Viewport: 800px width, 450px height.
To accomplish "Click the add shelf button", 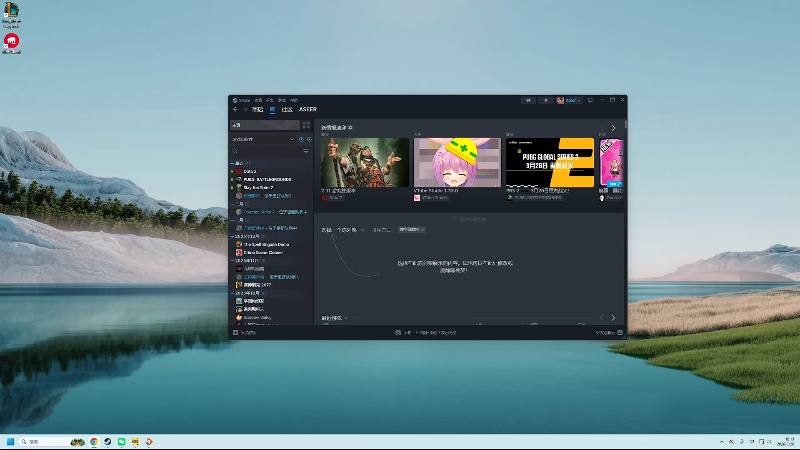I will [x=469, y=219].
